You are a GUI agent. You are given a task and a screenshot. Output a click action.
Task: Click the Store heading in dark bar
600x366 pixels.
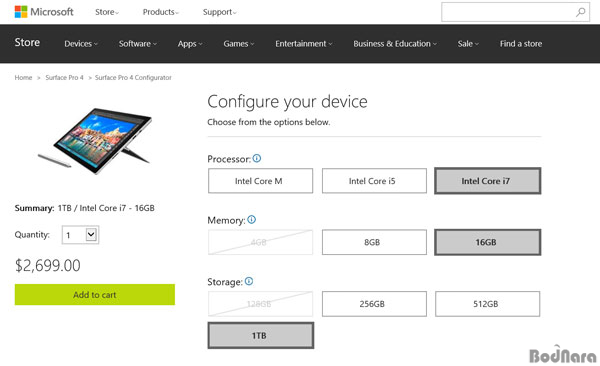27,42
